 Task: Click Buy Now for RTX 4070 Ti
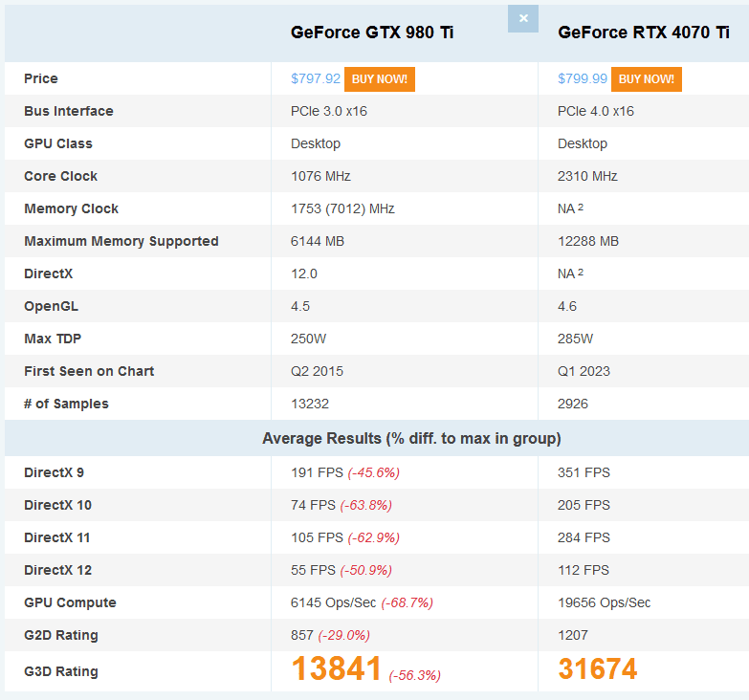pyautogui.click(x=647, y=78)
